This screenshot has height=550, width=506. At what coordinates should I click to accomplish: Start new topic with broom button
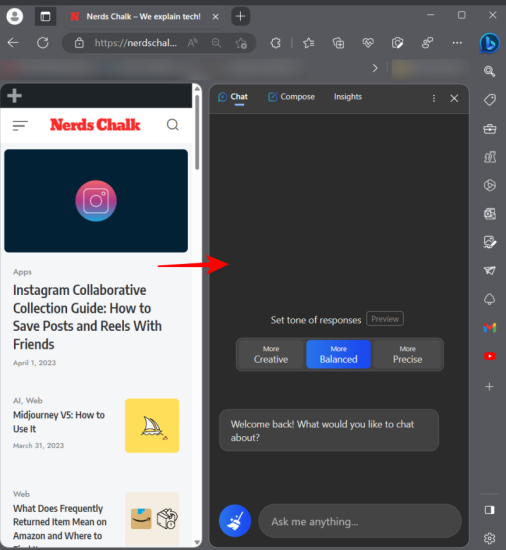[235, 521]
